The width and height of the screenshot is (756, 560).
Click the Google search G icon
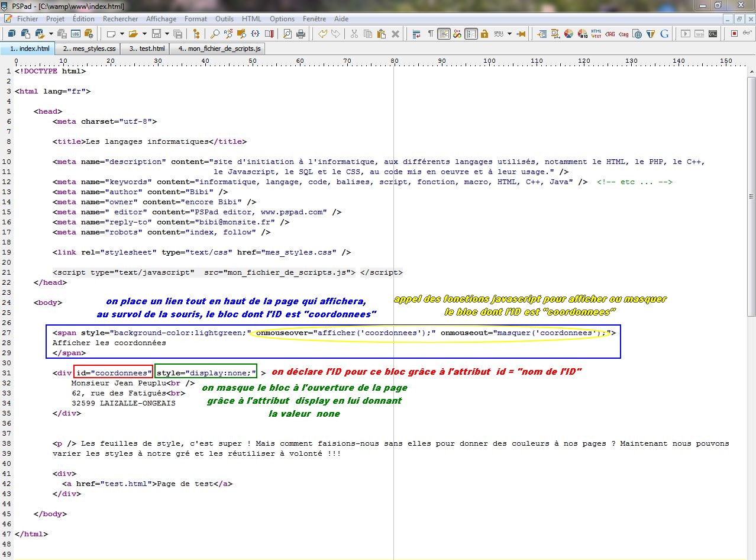tap(664, 34)
